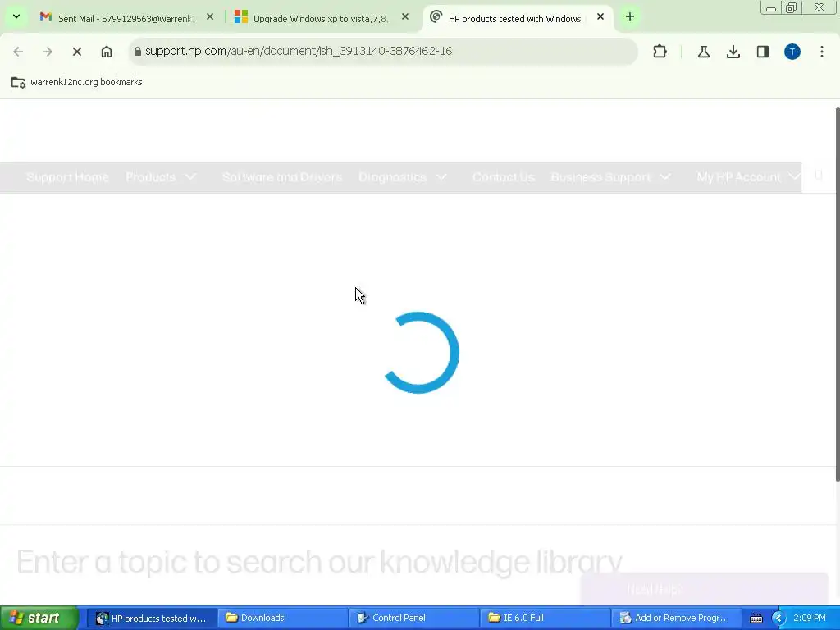Close the Sent Mail tab
The height and width of the screenshot is (630, 840).
pos(210,17)
